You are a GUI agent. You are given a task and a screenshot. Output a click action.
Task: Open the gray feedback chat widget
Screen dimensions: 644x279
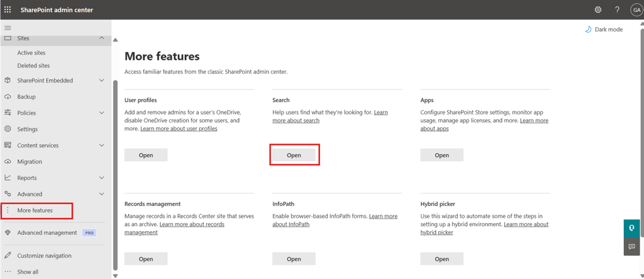coord(631,246)
